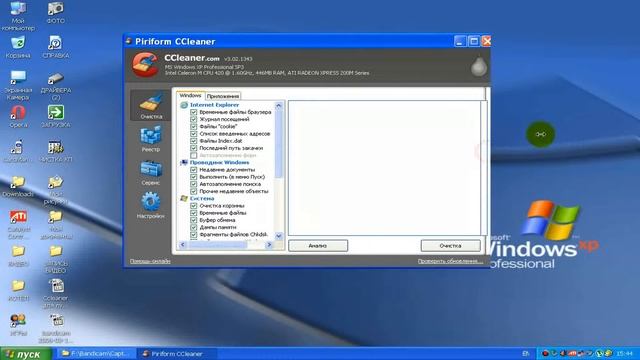
Task: Open the Экранная Камера shortcut
Action: pos(18,85)
